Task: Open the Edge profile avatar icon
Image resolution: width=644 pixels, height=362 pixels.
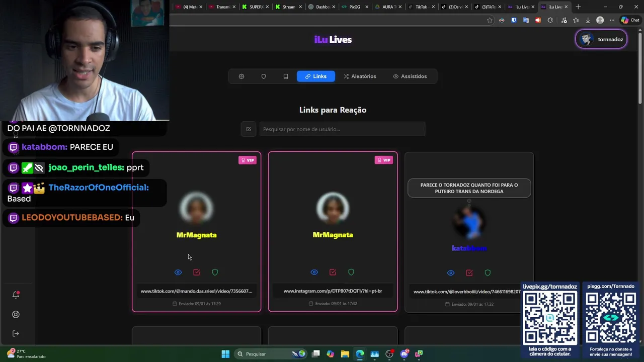Action: [600, 20]
